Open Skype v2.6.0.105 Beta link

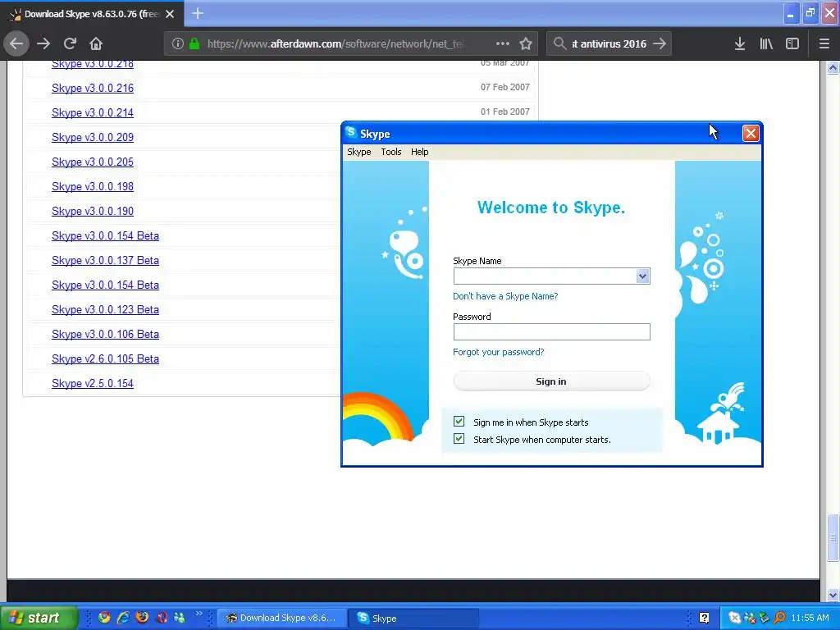pyautogui.click(x=105, y=359)
